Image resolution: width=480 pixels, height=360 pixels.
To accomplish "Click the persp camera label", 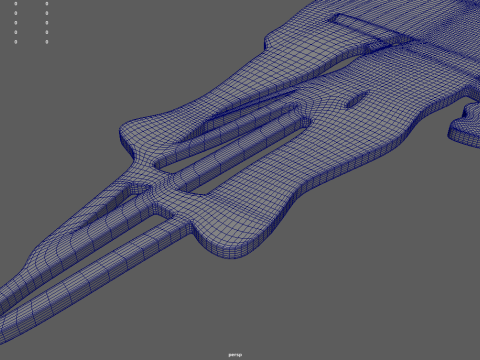I will coord(235,355).
